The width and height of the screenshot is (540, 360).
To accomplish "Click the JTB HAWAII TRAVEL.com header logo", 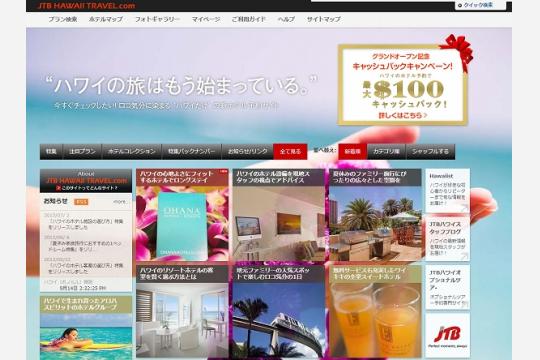I will coord(86,6).
